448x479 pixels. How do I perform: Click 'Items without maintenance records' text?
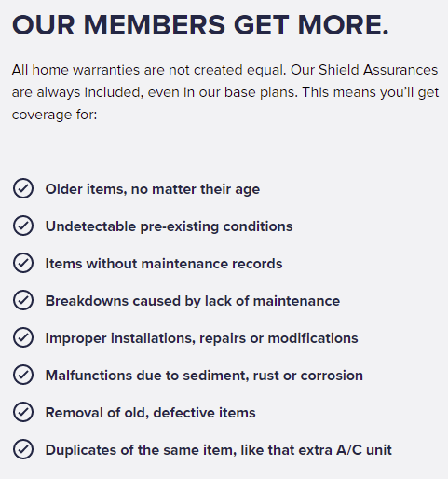pyautogui.click(x=164, y=264)
